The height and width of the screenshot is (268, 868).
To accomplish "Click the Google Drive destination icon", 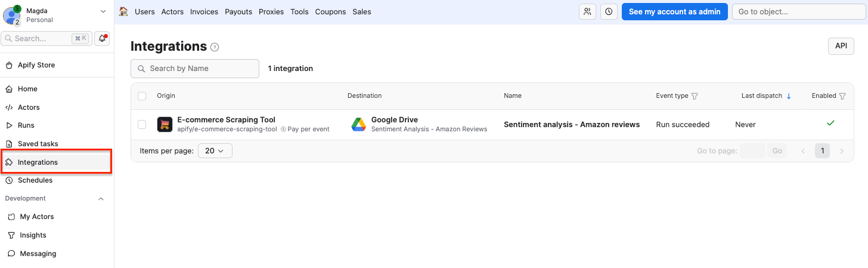I will [x=358, y=125].
